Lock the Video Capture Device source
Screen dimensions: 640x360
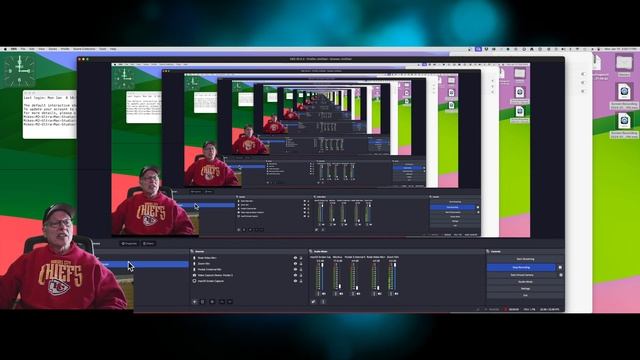point(301,275)
